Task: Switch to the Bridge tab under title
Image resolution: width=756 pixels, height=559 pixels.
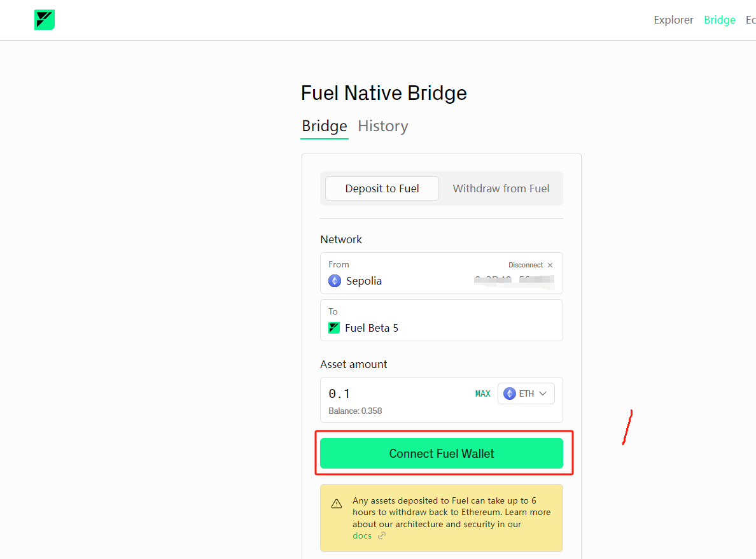Action: 325,126
